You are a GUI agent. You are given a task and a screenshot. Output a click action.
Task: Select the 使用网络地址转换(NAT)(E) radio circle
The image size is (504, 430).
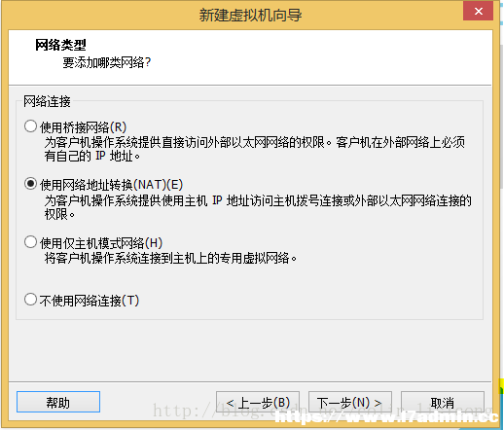tap(30, 184)
